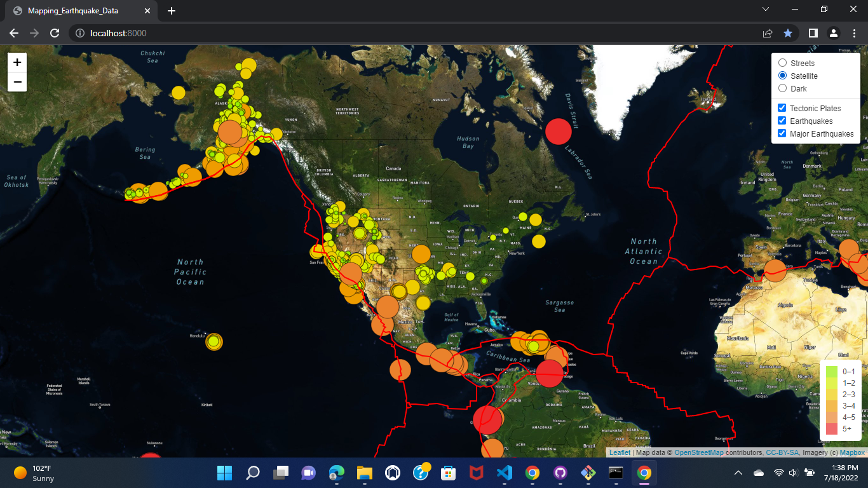Disable the Earthquakes layer

pos(782,120)
